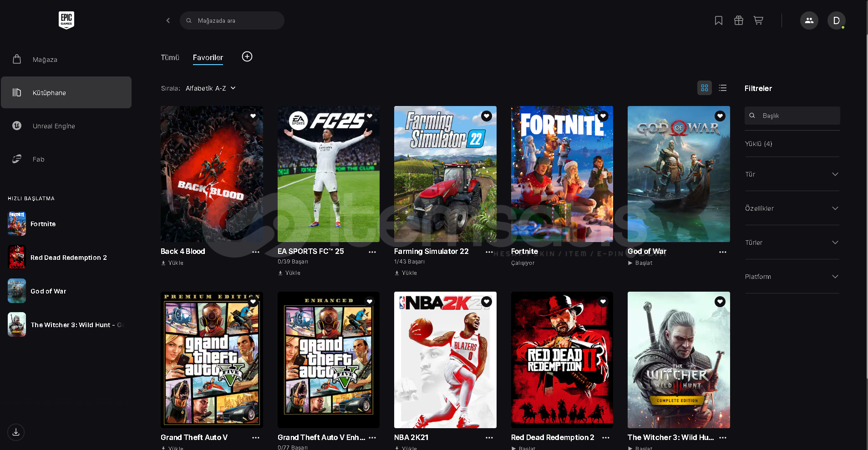Open Unreal Engine in the sidebar
The image size is (868, 450).
coord(66,126)
